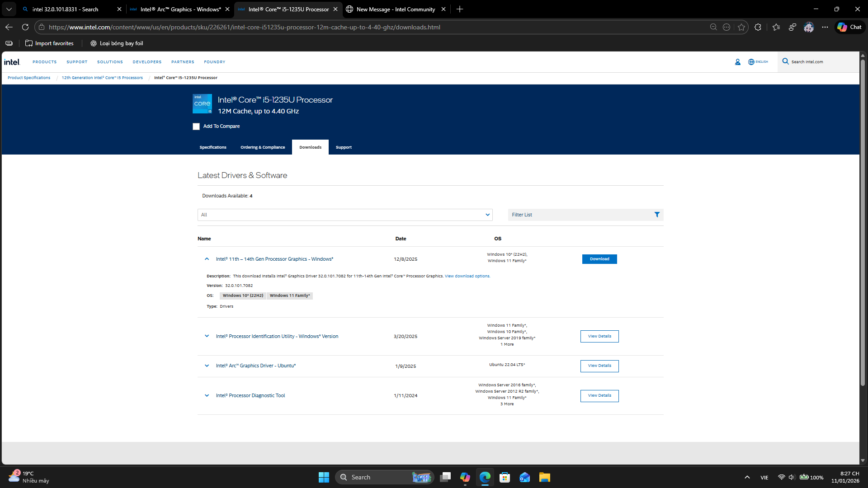Expand the Intel Processor Diagnostic Tool row
This screenshot has height=488, width=868.
(207, 395)
